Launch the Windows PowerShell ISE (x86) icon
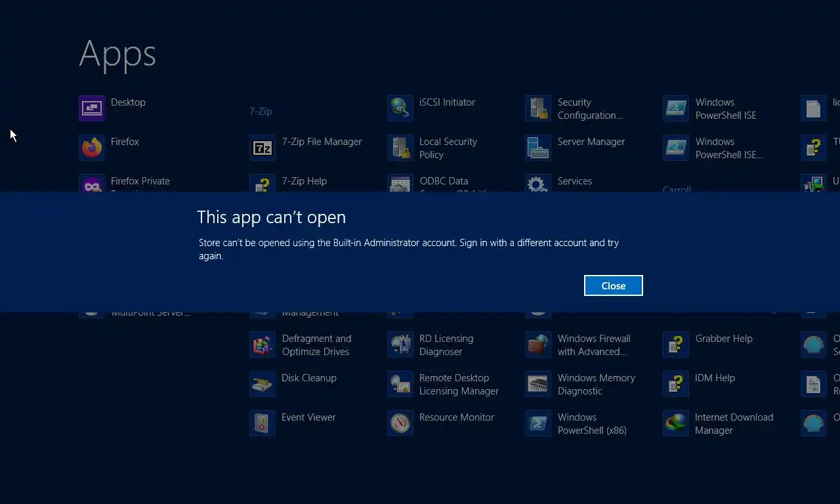The height and width of the screenshot is (504, 840). (676, 148)
